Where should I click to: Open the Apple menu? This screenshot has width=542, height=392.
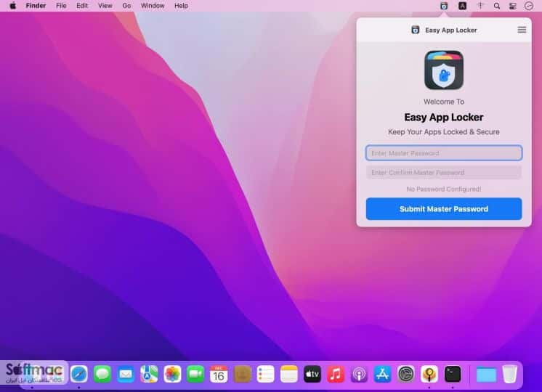point(13,6)
